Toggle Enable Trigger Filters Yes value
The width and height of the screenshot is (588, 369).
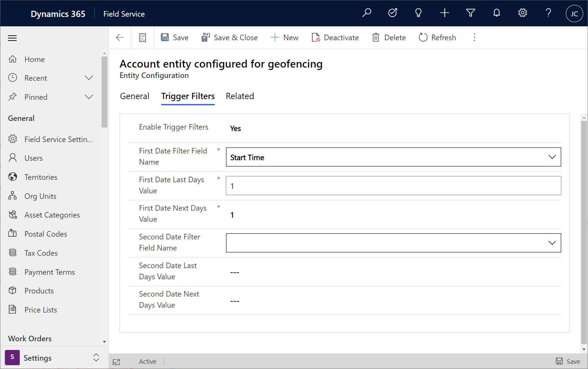tap(236, 129)
